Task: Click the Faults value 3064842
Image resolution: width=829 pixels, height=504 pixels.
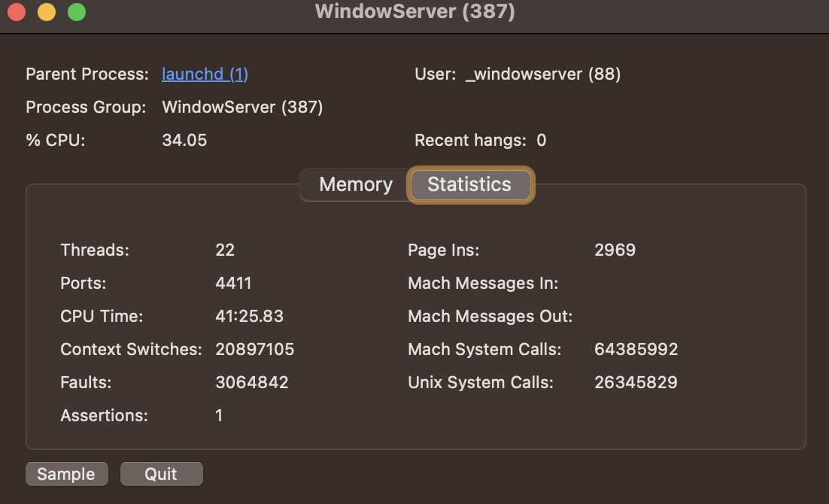Action: pyautogui.click(x=251, y=383)
